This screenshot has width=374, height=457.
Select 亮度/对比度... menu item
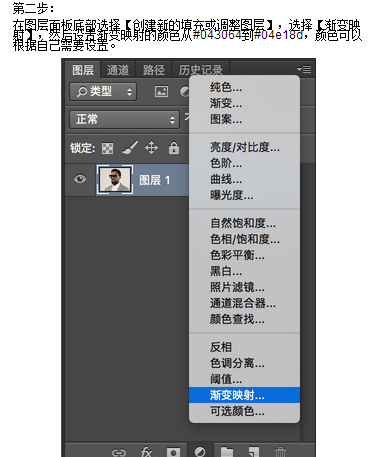(x=244, y=147)
